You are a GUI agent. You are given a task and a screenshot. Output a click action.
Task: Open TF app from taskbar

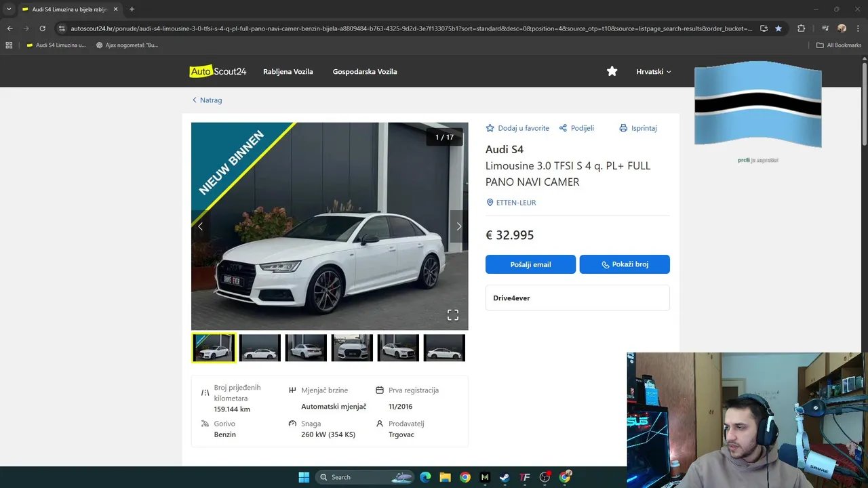(x=524, y=477)
